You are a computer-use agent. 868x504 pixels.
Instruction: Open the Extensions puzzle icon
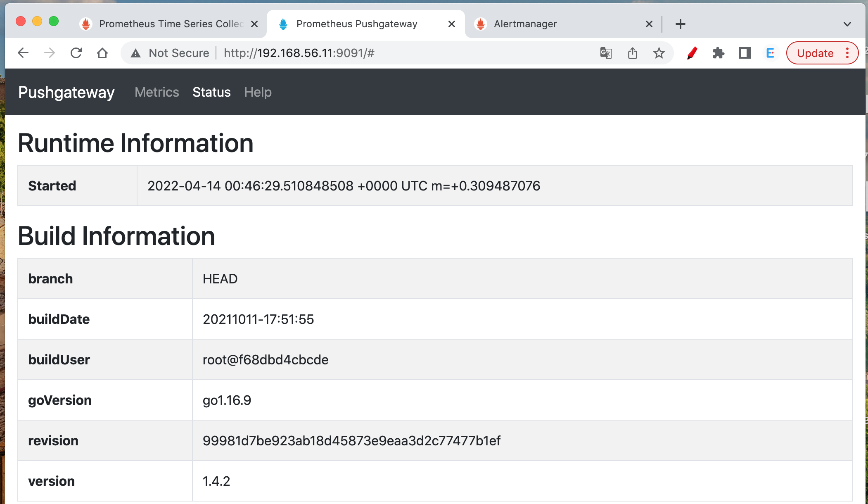tap(719, 53)
